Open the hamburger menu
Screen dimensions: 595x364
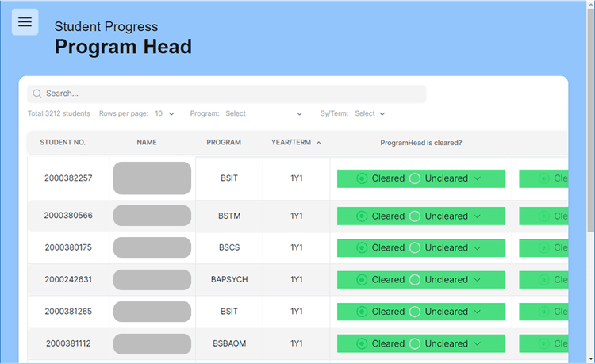(x=25, y=22)
